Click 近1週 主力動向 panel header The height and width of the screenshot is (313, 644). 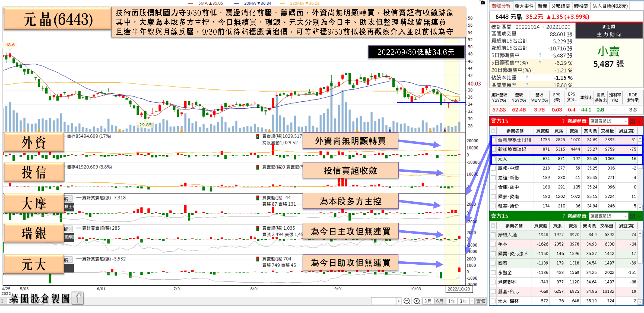tap(609, 30)
